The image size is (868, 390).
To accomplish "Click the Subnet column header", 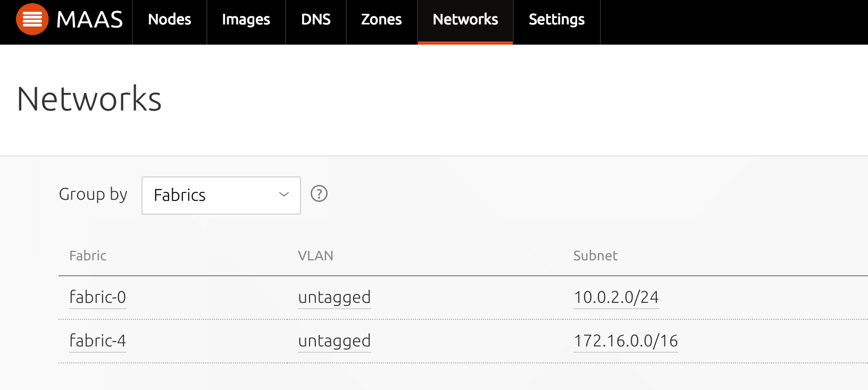I will click(595, 256).
